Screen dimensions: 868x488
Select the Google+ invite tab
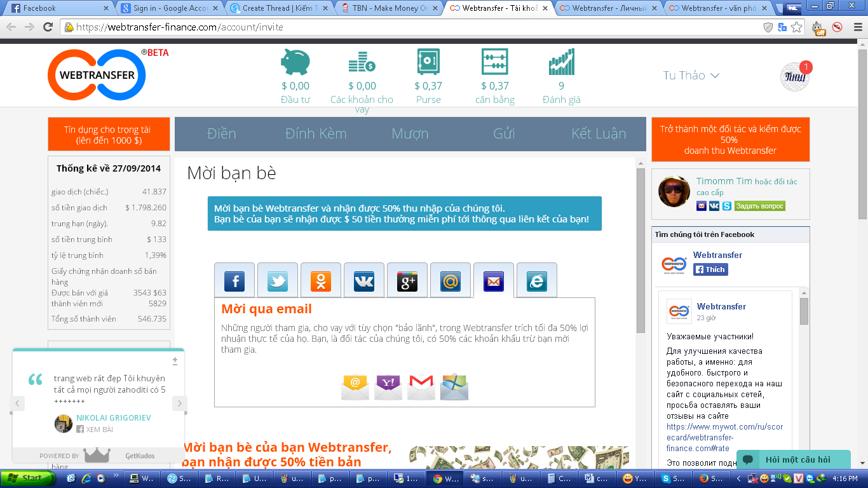(407, 280)
